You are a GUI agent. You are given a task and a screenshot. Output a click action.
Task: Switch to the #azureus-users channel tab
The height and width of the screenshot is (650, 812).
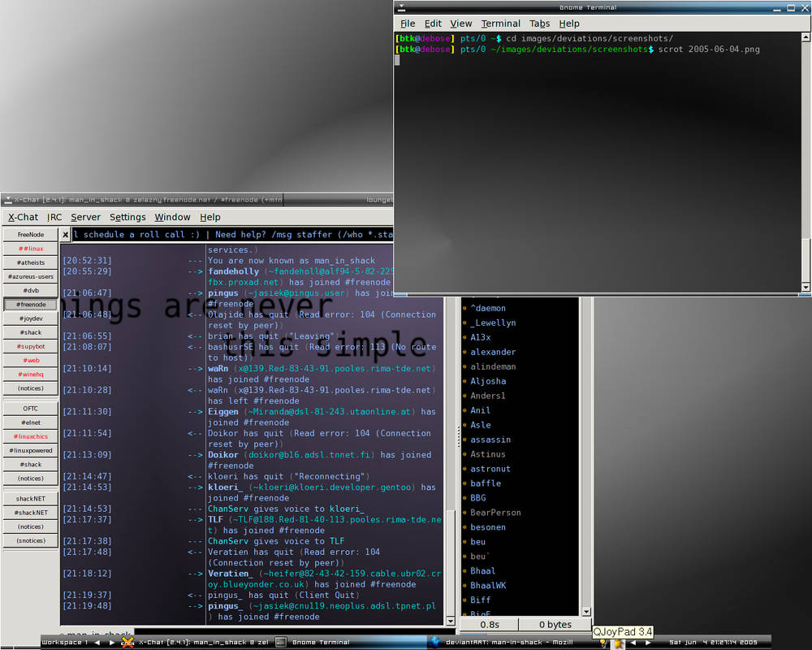tap(31, 277)
